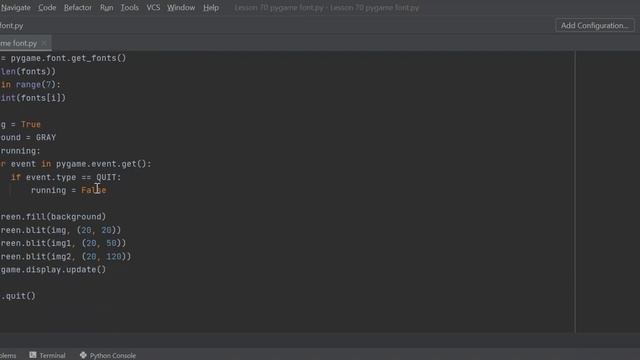Open the Problems tool window
This screenshot has width=640, height=360.
8,356
